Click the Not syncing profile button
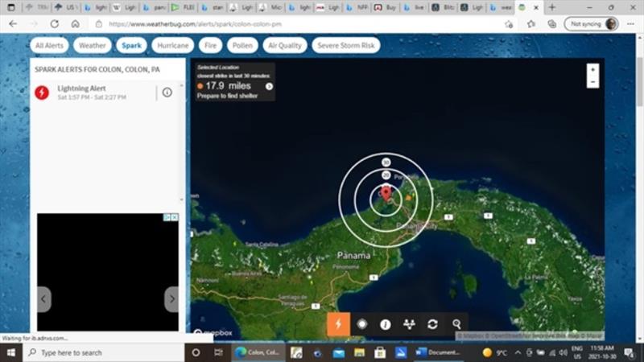 tap(592, 24)
